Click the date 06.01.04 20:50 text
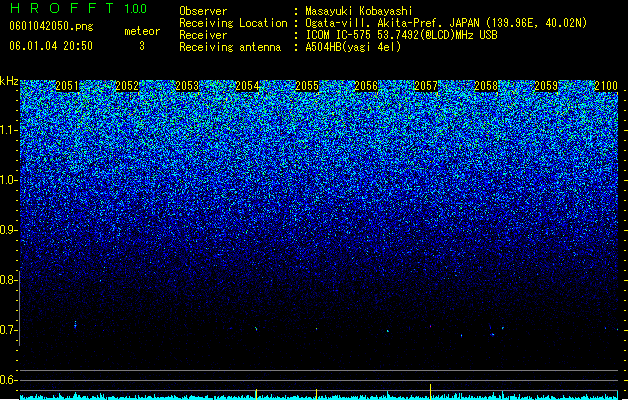 (x=51, y=46)
